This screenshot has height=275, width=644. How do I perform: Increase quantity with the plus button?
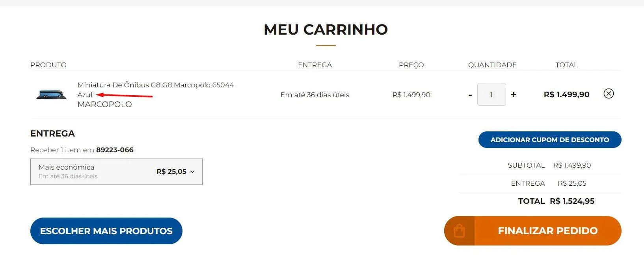(514, 94)
